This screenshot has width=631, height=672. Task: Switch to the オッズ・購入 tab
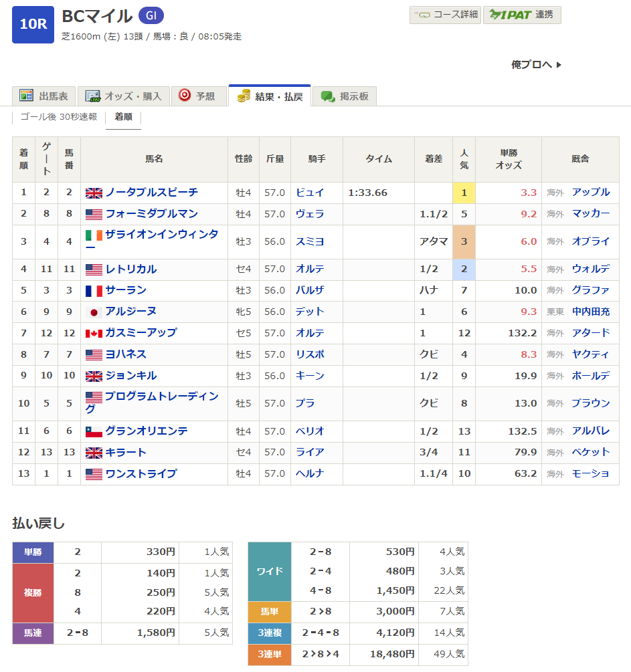(x=123, y=96)
